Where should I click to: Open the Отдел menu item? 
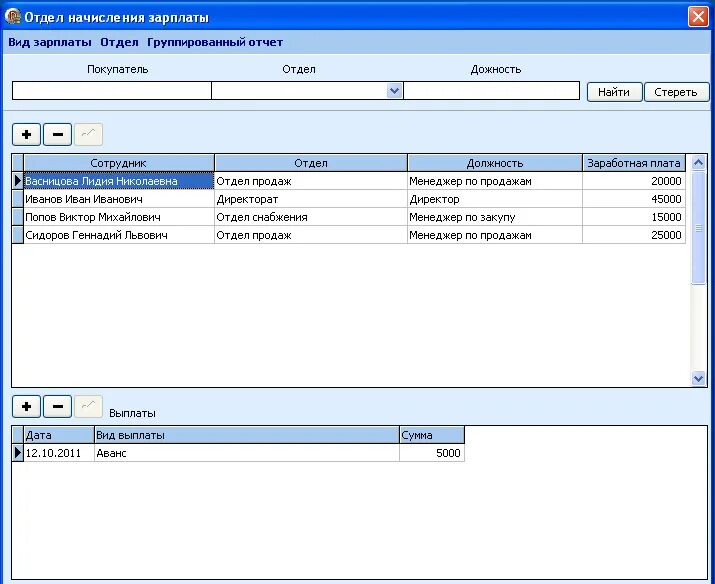(119, 42)
